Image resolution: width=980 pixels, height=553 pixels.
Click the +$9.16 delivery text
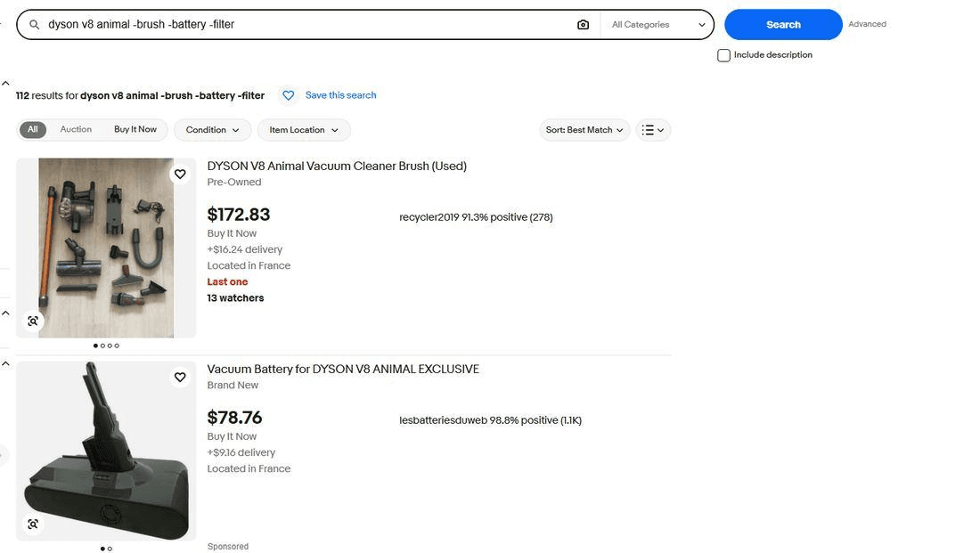(241, 452)
